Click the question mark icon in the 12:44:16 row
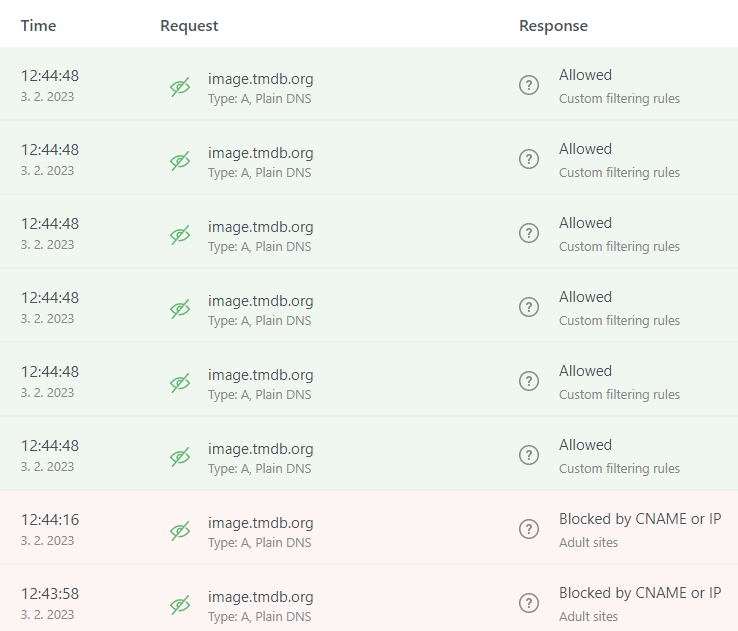This screenshot has width=738, height=631. click(529, 529)
